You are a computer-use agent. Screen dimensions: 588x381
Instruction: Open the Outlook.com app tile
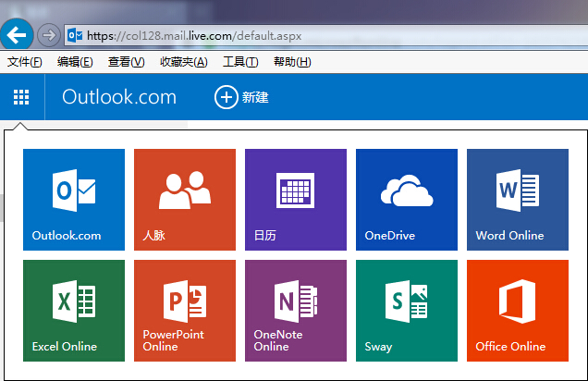[73, 199]
